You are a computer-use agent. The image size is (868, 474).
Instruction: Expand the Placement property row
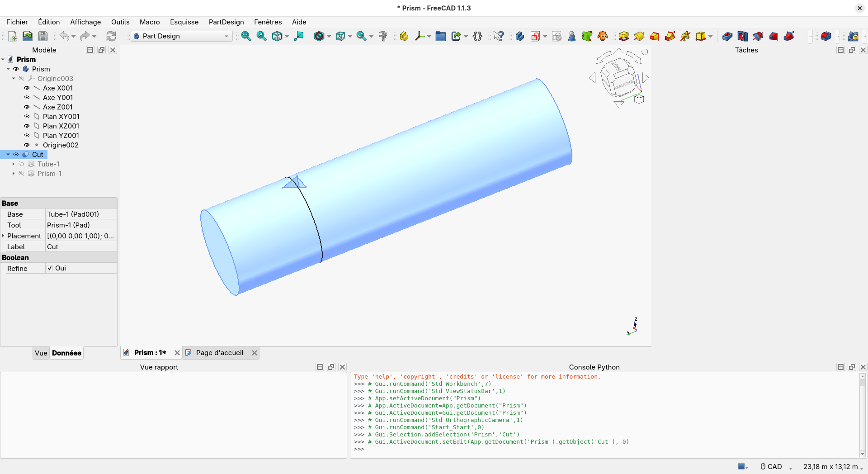pyautogui.click(x=3, y=236)
